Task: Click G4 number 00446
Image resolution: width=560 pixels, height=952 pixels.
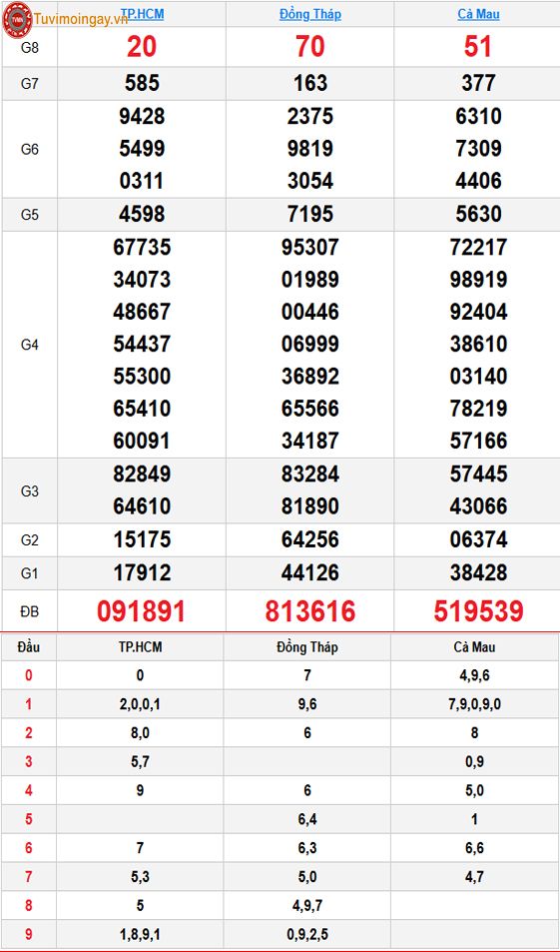Action: click(310, 312)
